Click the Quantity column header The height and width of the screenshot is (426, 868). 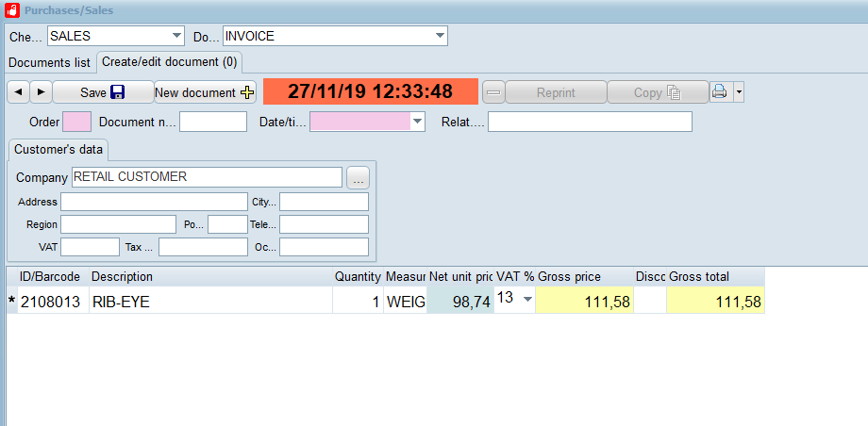[x=359, y=277]
